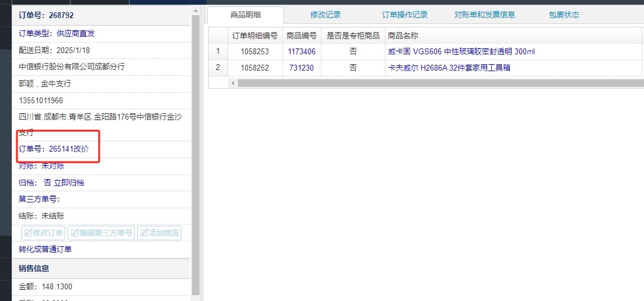Click the table's horizontal scrollbar left arrow
The width and height of the screenshot is (644, 301).
[x=233, y=83]
